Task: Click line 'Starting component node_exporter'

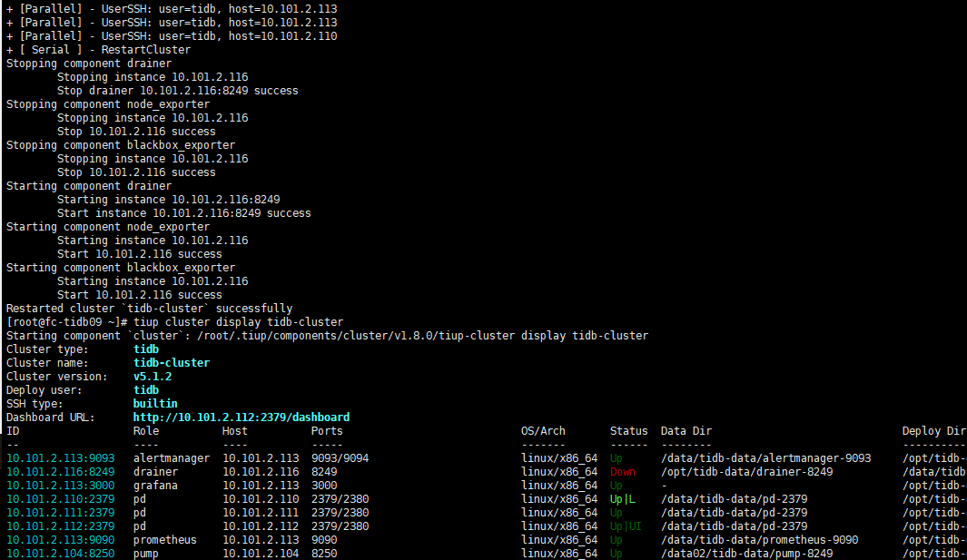Action: 108,227
